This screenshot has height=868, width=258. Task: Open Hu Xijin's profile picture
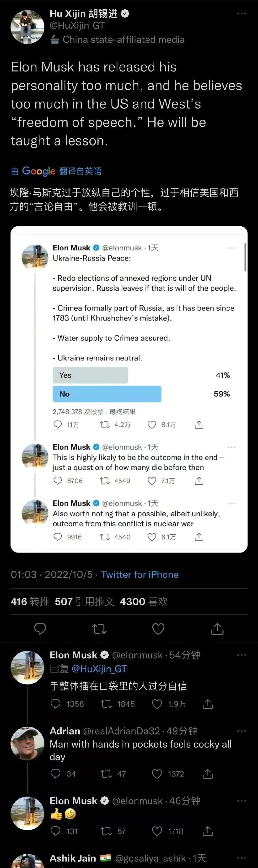pos(27,26)
